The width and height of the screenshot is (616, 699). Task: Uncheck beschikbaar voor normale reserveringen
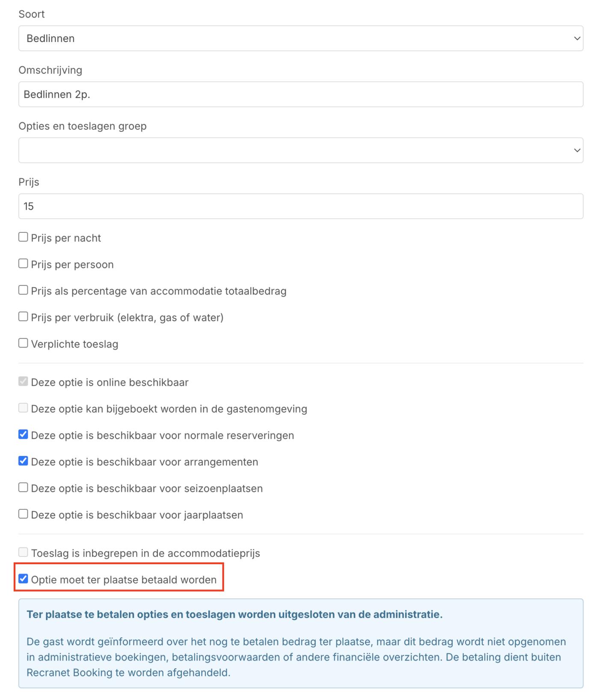point(23,434)
